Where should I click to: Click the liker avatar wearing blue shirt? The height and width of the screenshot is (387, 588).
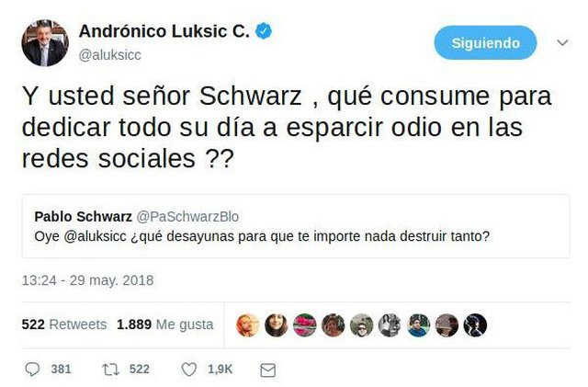419,325
